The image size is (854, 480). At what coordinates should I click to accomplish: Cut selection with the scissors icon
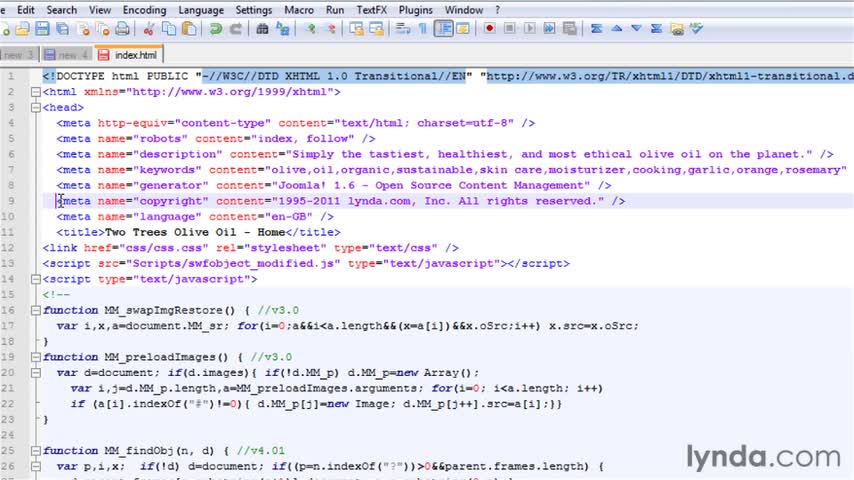pos(148,29)
